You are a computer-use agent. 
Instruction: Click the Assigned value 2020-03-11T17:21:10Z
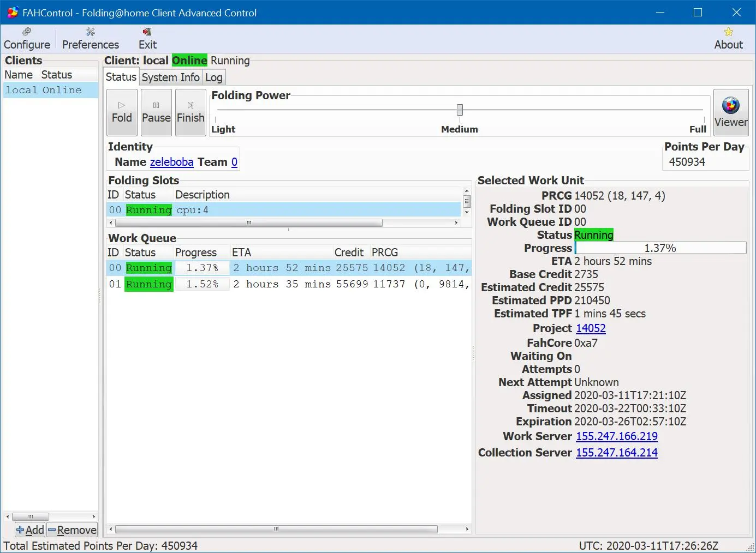pos(630,395)
